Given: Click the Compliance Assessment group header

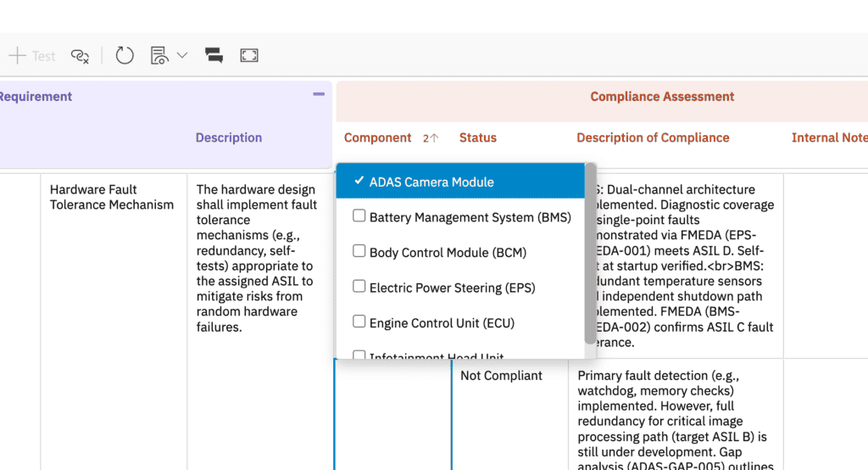Looking at the screenshot, I should coord(662,97).
